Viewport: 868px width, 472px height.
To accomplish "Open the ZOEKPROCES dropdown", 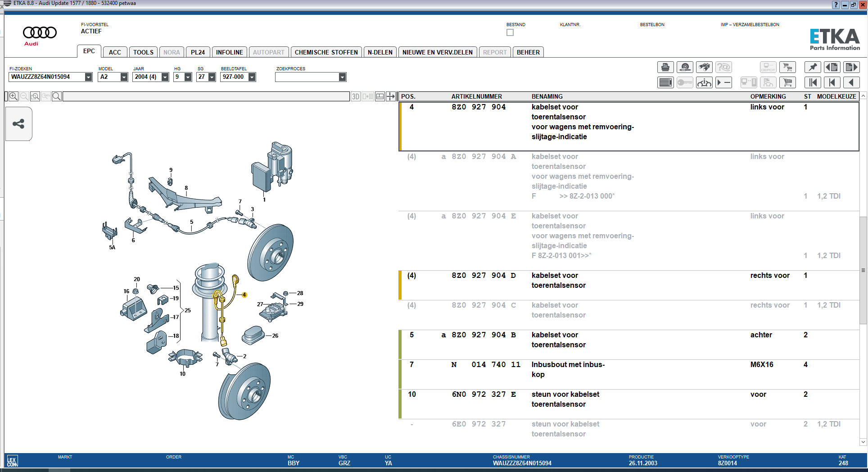I will 343,77.
